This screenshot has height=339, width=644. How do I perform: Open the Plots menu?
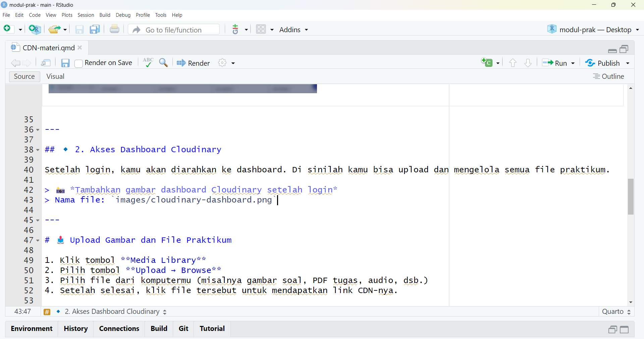click(x=67, y=15)
